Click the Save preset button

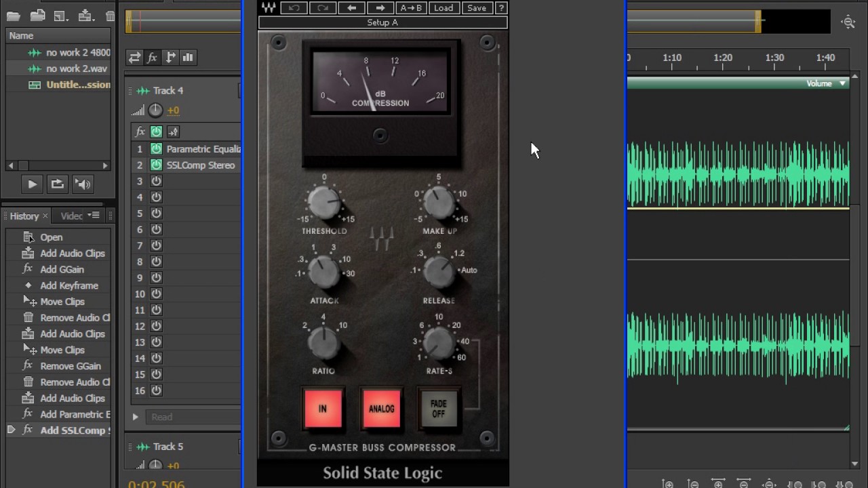click(x=477, y=8)
